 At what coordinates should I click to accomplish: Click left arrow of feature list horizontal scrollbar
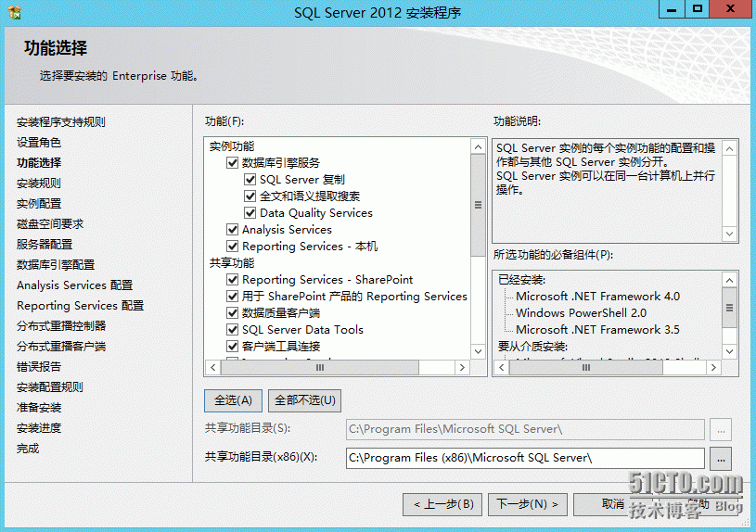coord(213,368)
